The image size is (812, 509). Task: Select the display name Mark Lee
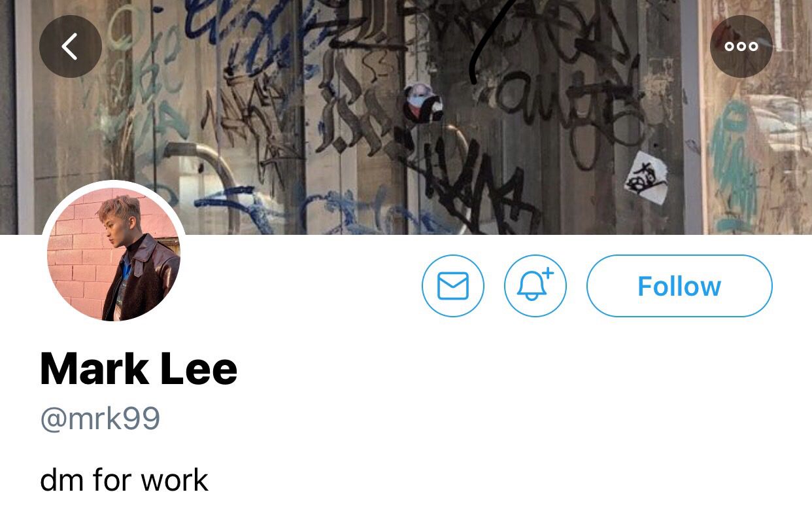pos(139,369)
